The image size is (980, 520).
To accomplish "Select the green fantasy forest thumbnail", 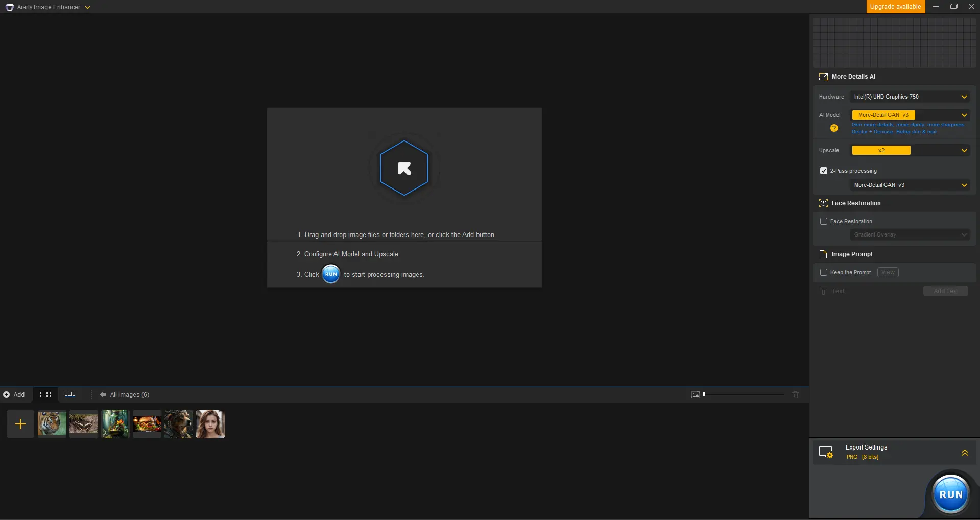I will (x=115, y=424).
